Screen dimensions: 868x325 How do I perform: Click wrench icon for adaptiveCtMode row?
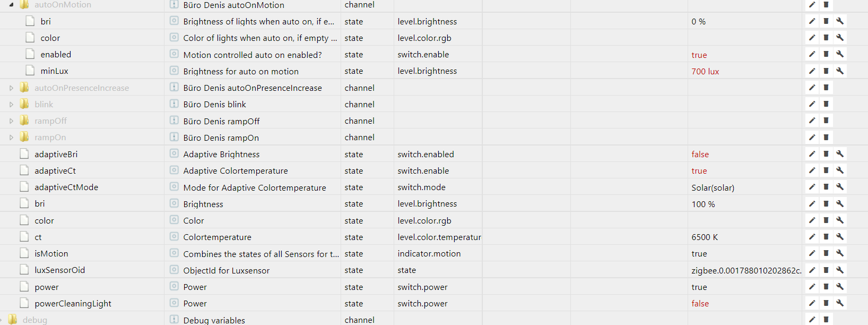840,187
